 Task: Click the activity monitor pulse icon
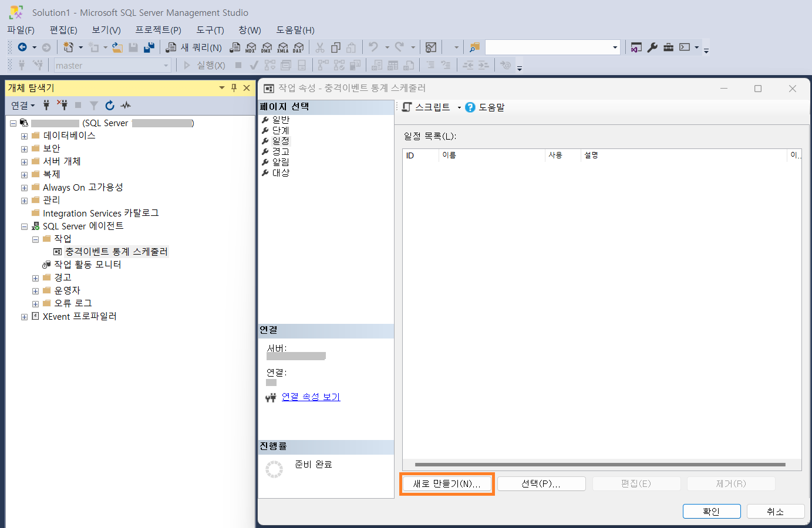(126, 105)
